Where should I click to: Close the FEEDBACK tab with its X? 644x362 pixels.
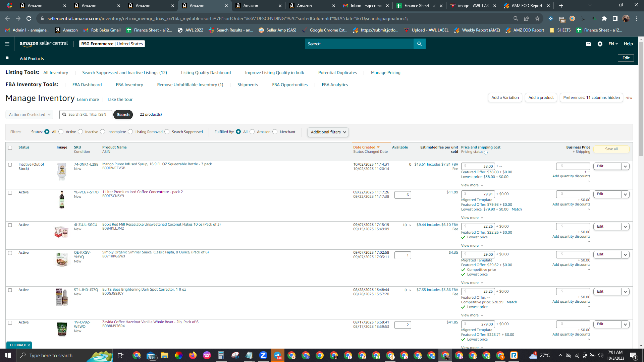29,345
